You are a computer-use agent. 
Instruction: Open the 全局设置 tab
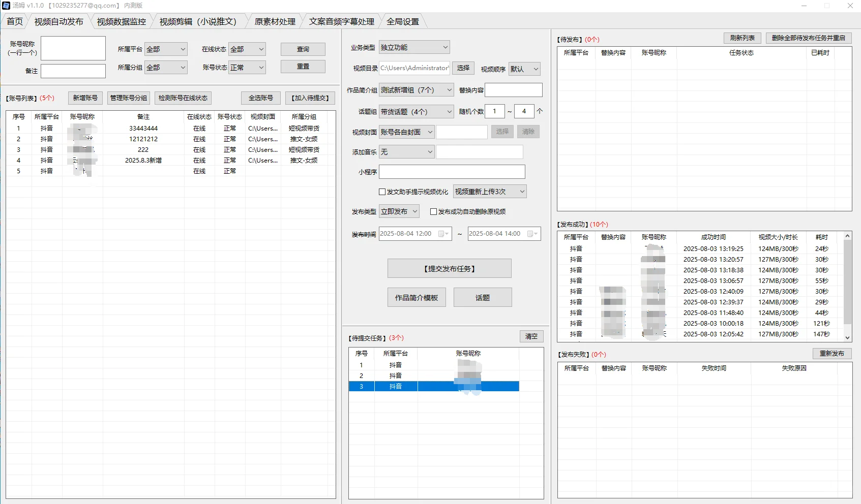pyautogui.click(x=403, y=21)
